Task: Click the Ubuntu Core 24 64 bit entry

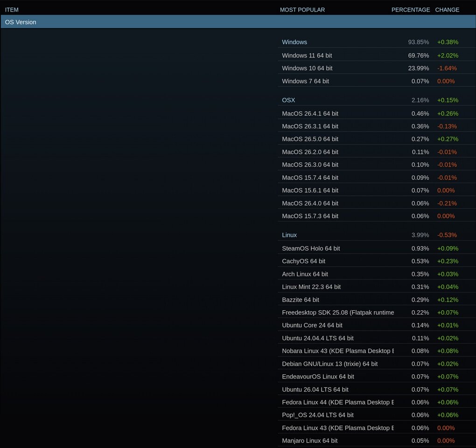Action: (312, 325)
